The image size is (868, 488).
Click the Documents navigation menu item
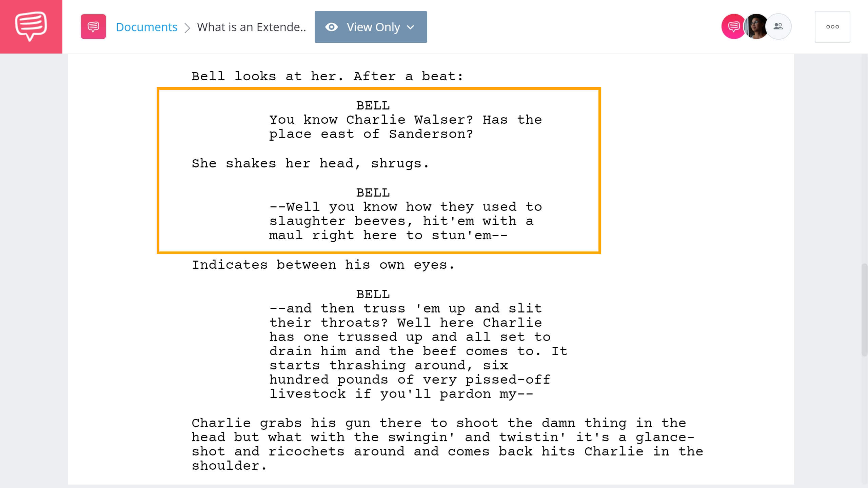146,27
